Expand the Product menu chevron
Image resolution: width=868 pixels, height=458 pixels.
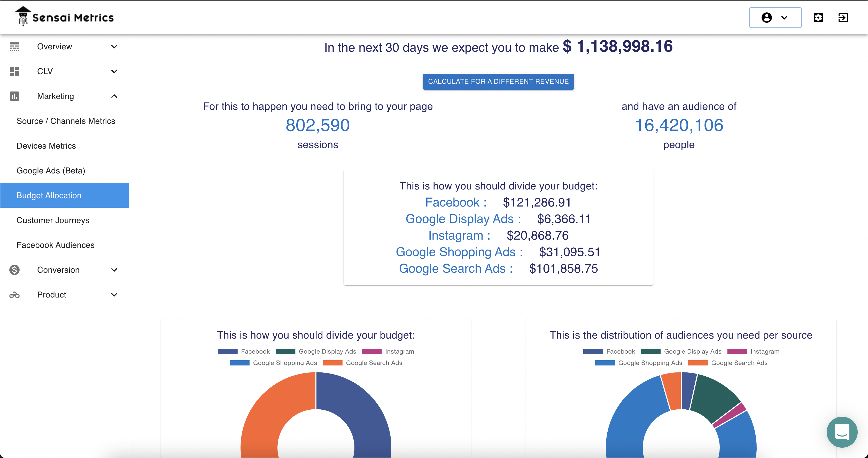coord(114,295)
